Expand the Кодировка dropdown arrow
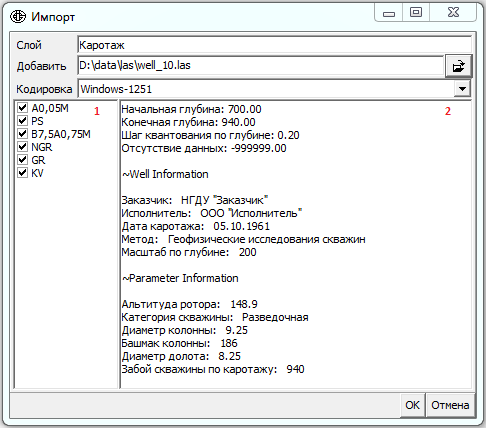Image resolution: width=486 pixels, height=428 pixels. pos(462,89)
